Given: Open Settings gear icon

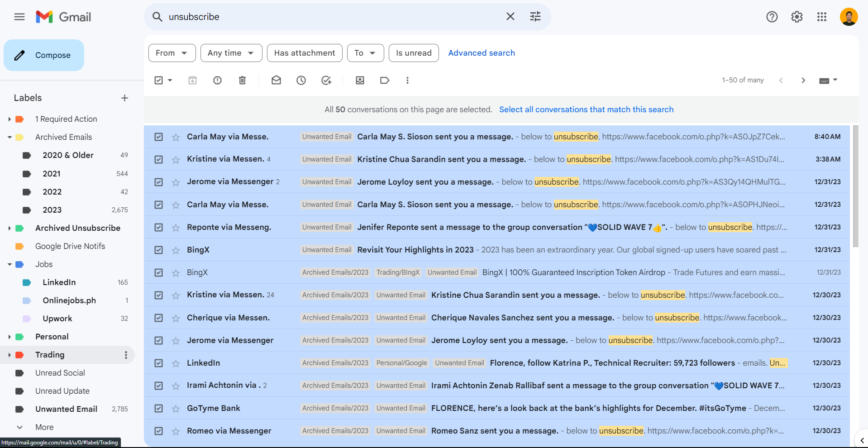Looking at the screenshot, I should (797, 17).
